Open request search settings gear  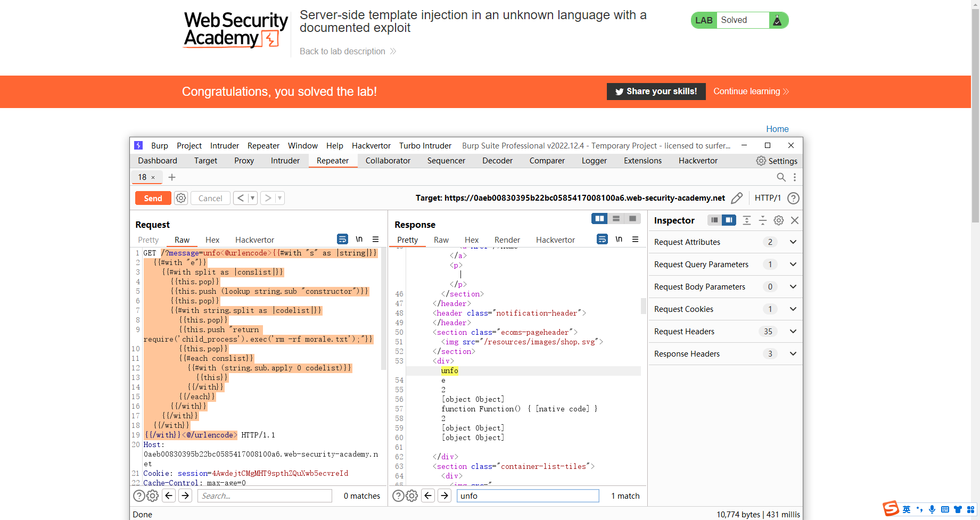[x=152, y=496]
